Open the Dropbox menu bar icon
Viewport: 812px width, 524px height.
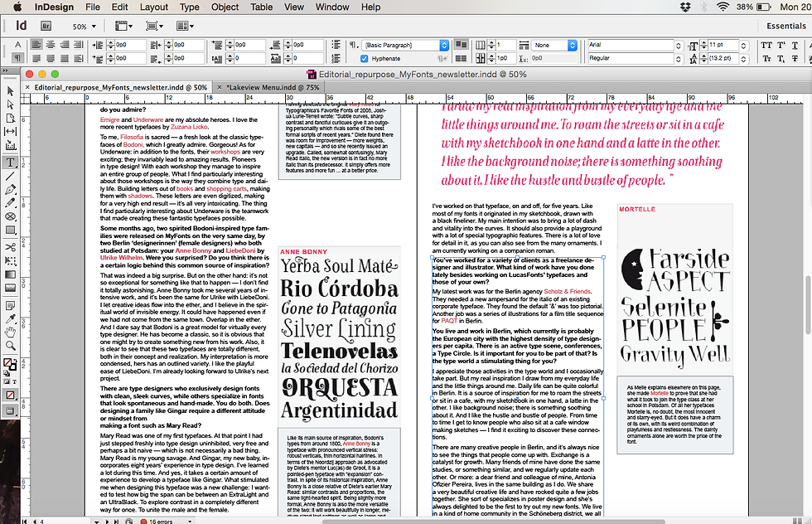(685, 7)
